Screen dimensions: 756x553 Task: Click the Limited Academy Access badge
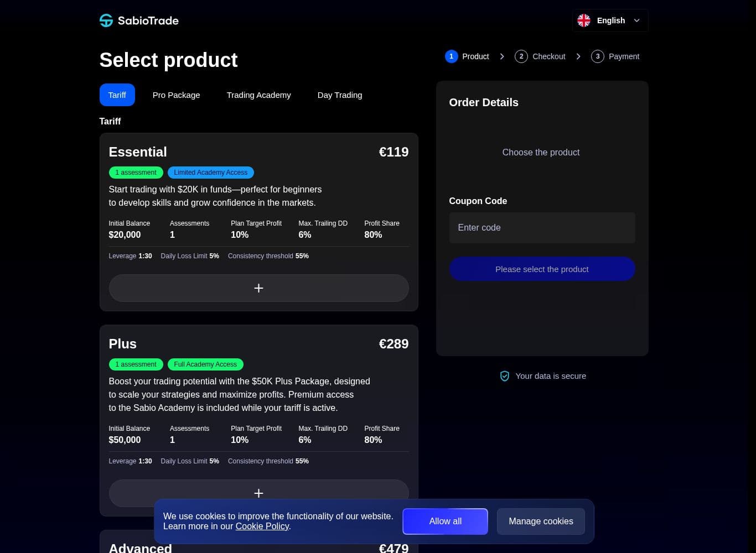pyautogui.click(x=211, y=173)
